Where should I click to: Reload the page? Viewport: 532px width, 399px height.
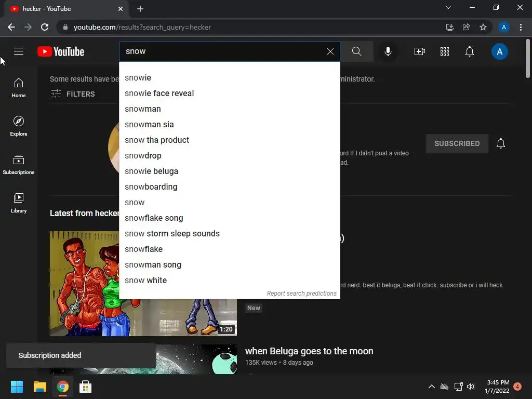pos(45,27)
